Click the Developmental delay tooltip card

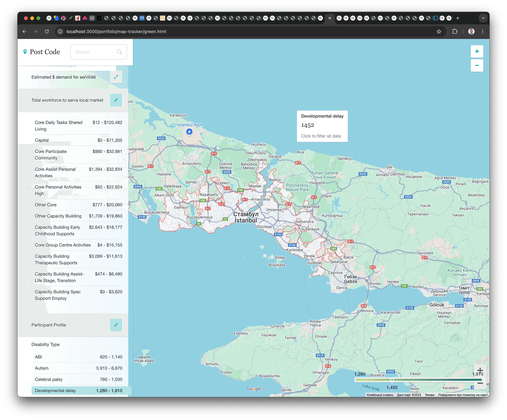point(322,126)
